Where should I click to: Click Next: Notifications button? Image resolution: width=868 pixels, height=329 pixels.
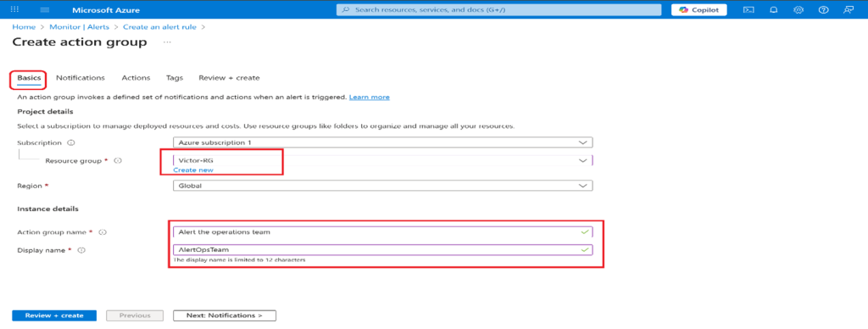point(224,315)
